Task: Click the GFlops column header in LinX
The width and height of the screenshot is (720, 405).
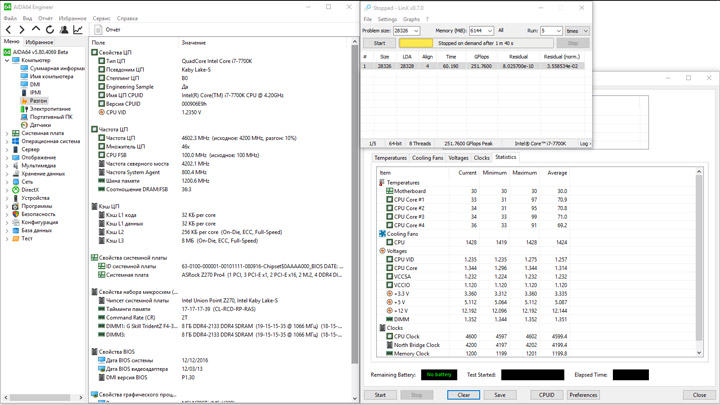Action: tap(481, 57)
